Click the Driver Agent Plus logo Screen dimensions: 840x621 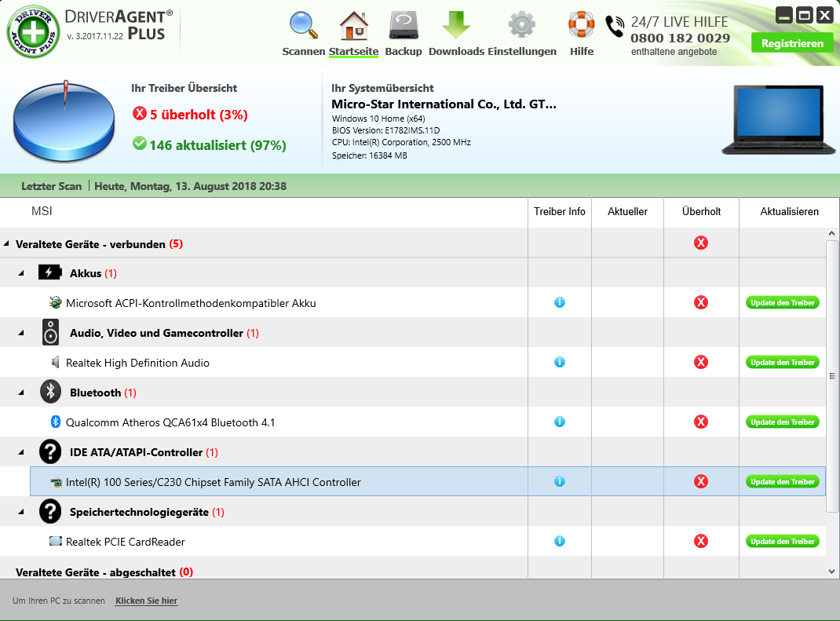33,31
